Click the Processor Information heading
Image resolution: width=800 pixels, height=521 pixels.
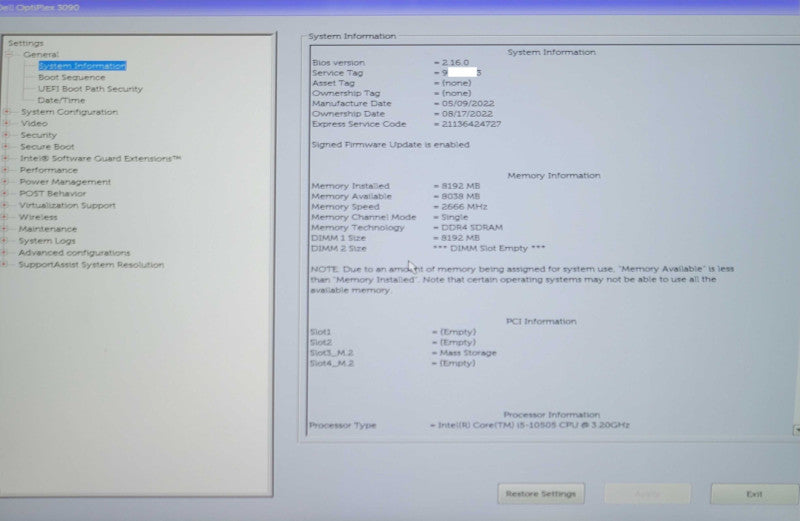(552, 415)
